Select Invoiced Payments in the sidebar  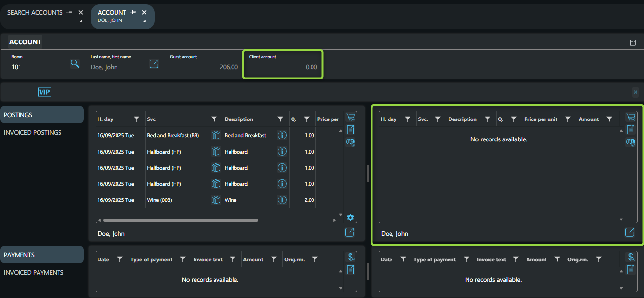click(34, 273)
